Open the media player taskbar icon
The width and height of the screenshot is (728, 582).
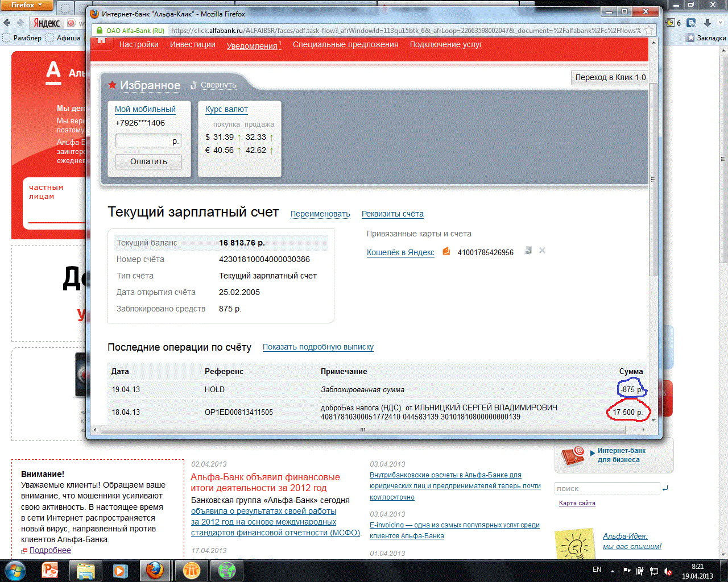coord(120,570)
